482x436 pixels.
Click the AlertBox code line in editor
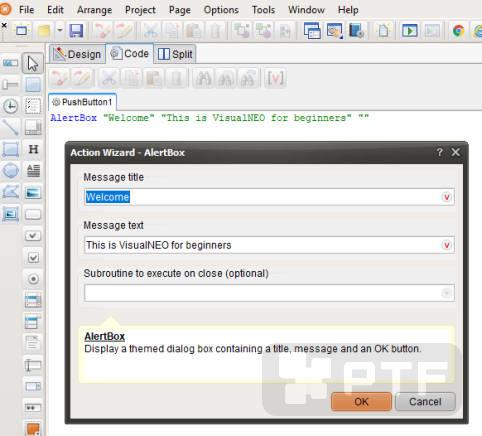(210, 118)
